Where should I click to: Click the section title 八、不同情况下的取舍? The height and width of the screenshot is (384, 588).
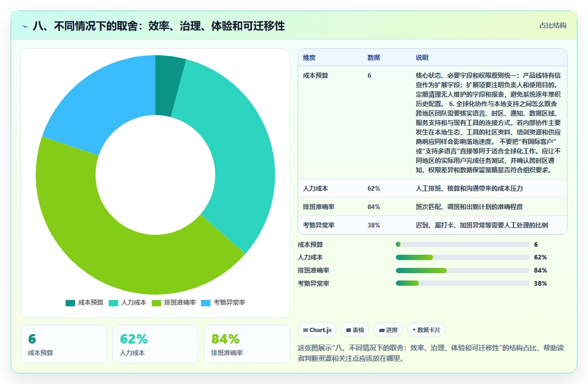click(x=159, y=26)
